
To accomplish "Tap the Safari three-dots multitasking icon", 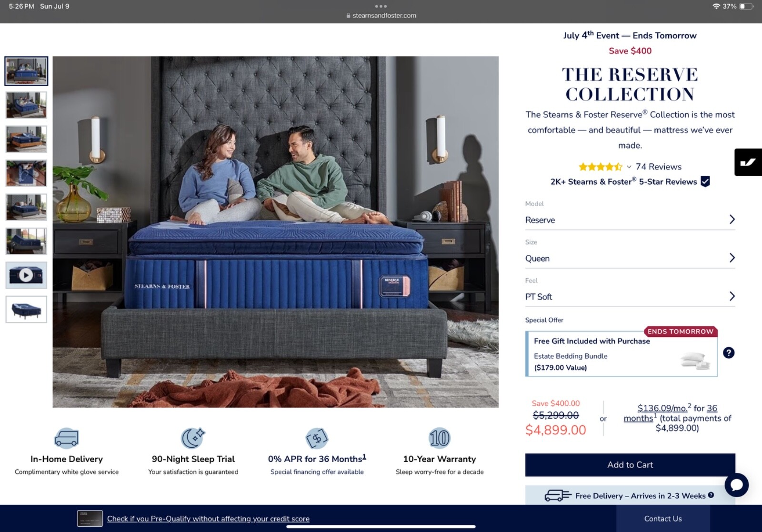I will pos(381,6).
